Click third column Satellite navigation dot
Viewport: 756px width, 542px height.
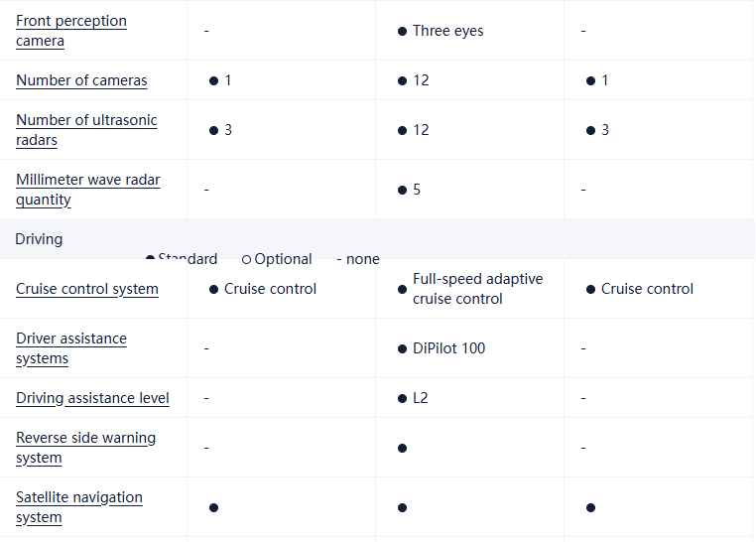pos(590,507)
